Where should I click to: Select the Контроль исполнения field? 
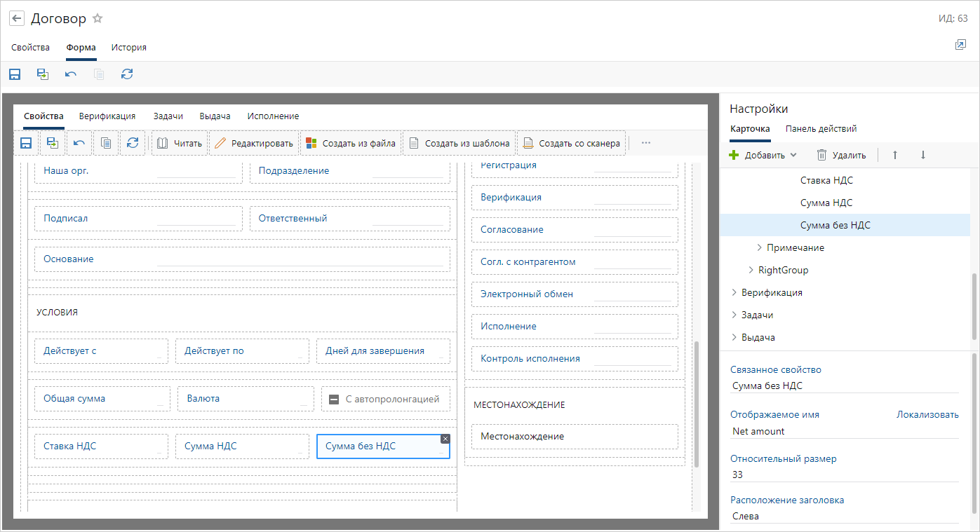pos(575,359)
